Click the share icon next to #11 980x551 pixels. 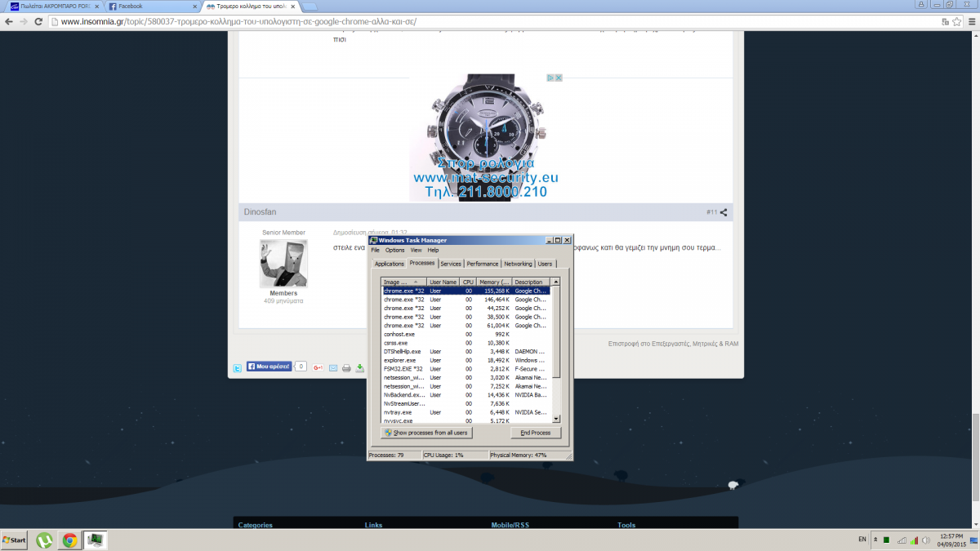coord(724,212)
